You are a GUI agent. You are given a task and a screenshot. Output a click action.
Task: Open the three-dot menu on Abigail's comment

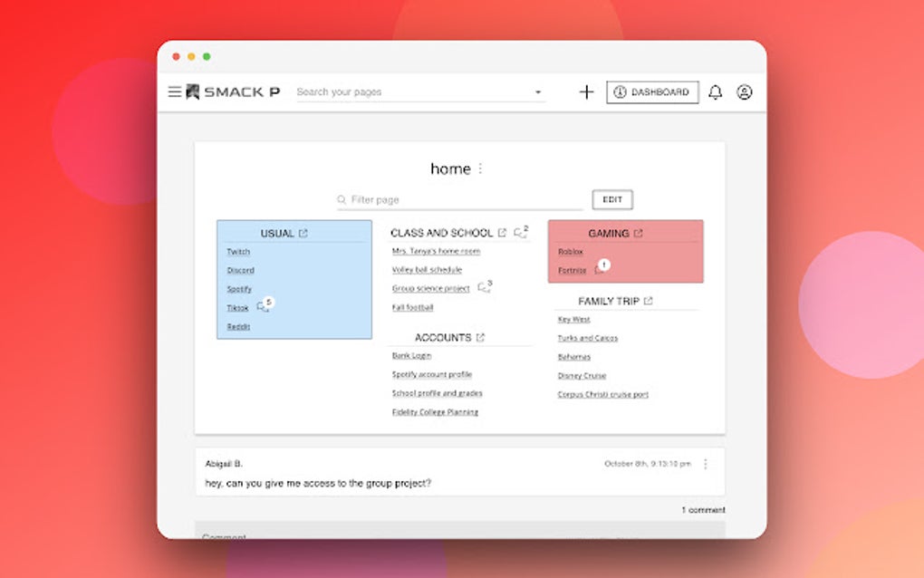[705, 463]
